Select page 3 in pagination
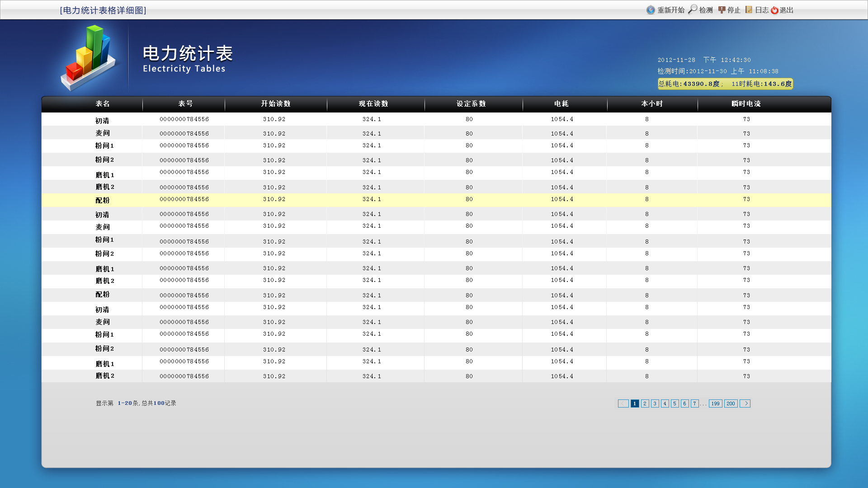The height and width of the screenshot is (488, 868). click(x=655, y=404)
